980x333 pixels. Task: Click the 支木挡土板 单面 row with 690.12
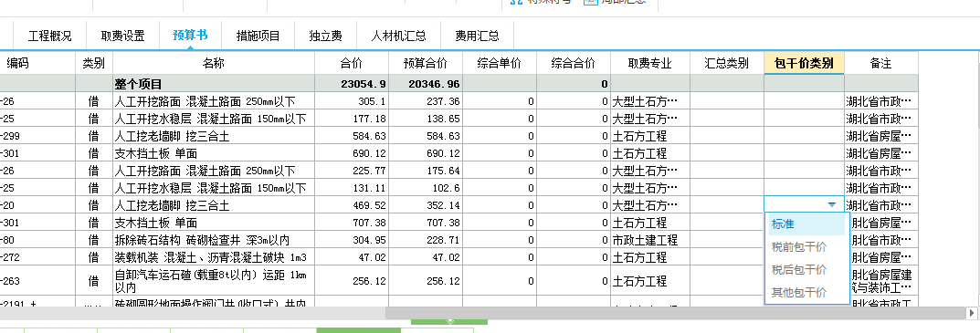[x=214, y=153]
